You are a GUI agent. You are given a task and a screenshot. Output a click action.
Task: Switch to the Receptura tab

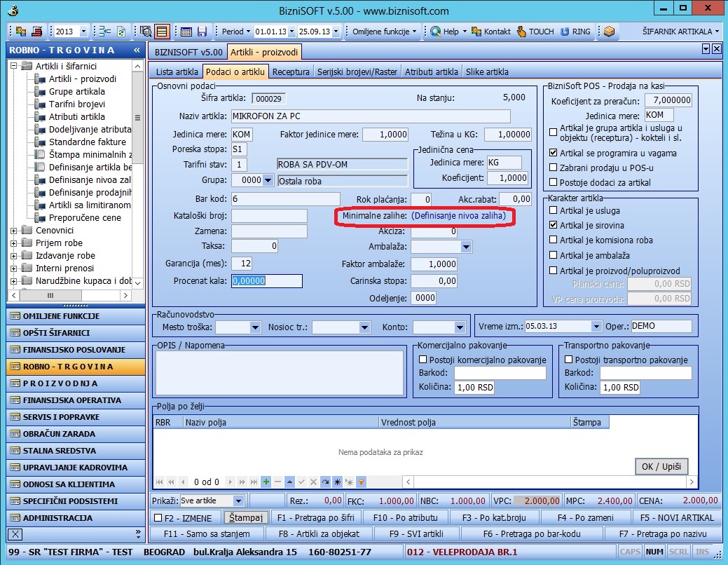pos(291,72)
